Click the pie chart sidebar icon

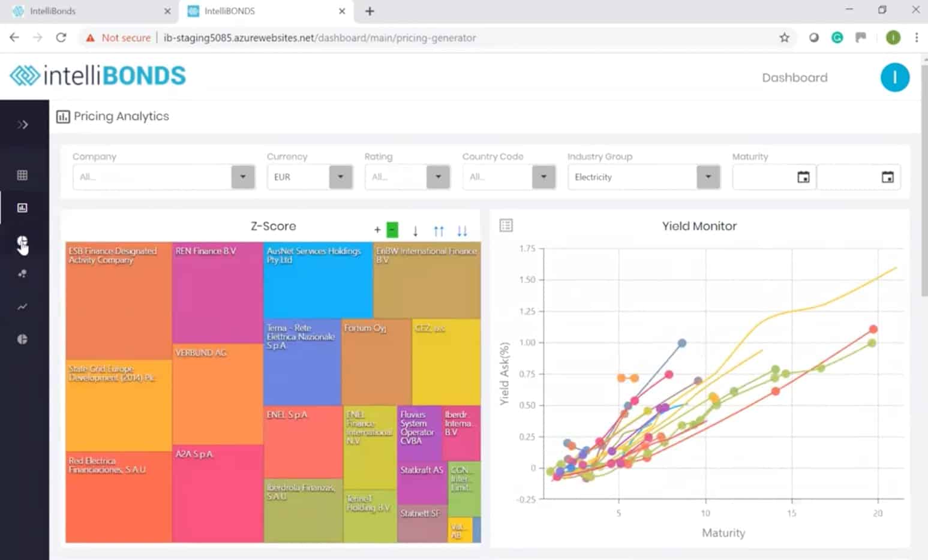[x=22, y=339]
